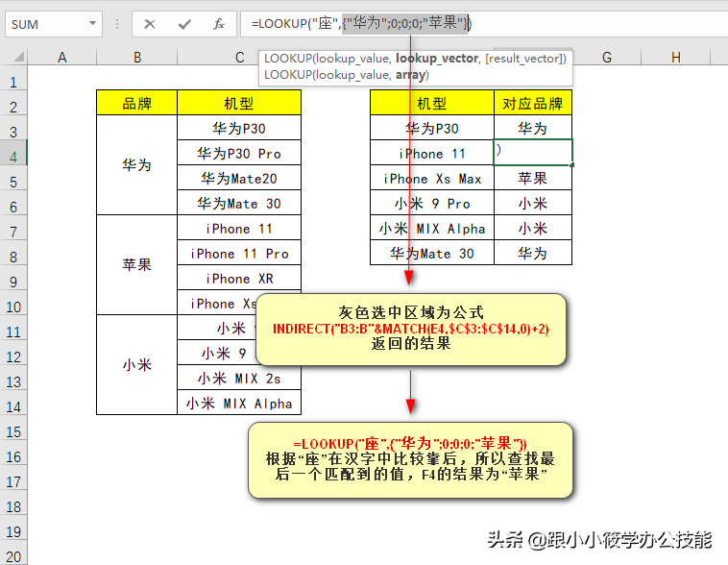Select column G header
This screenshot has height=565, width=728.
[x=606, y=57]
